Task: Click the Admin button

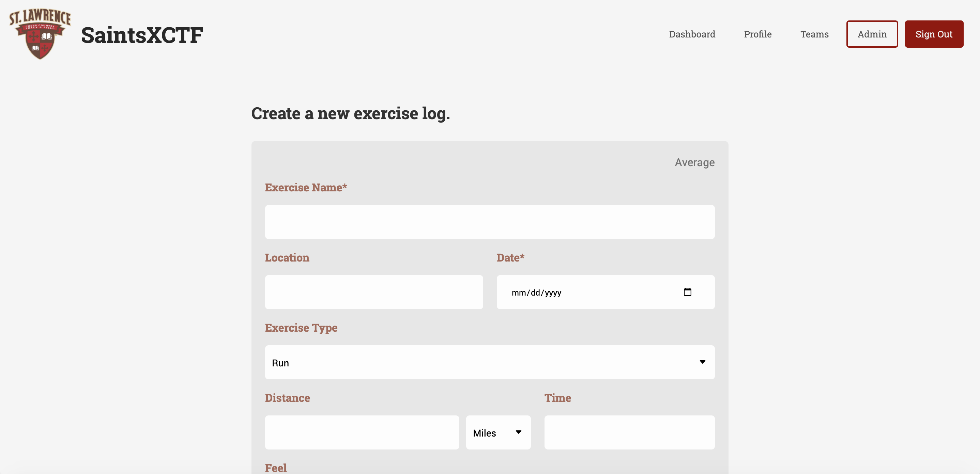Action: (872, 34)
